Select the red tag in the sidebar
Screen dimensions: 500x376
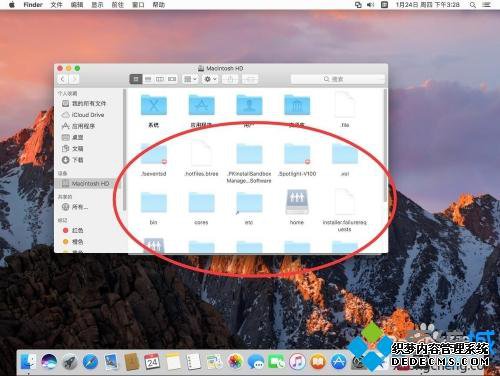pos(73,230)
